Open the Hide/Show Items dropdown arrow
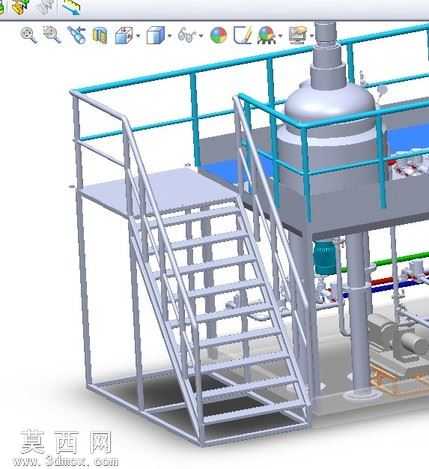Screen dimensions: 429x469 pyautogui.click(x=201, y=36)
